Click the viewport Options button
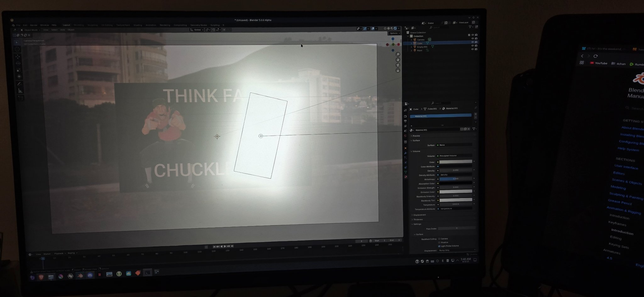644x297 pixels. [x=394, y=33]
